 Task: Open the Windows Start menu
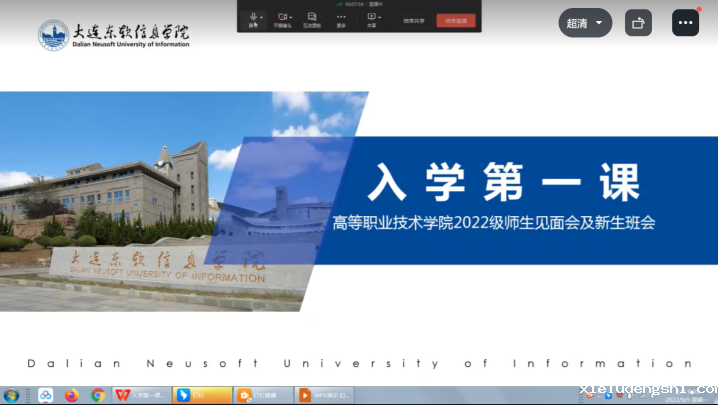[x=11, y=395]
